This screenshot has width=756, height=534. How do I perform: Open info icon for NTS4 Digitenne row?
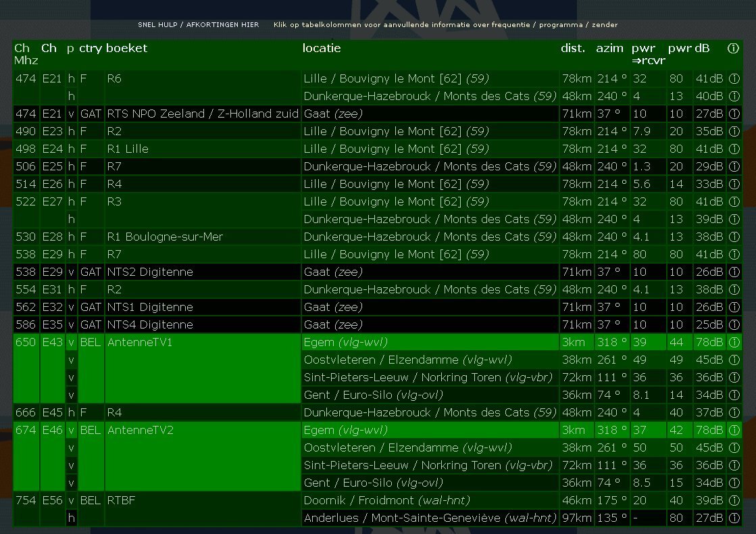click(x=734, y=324)
